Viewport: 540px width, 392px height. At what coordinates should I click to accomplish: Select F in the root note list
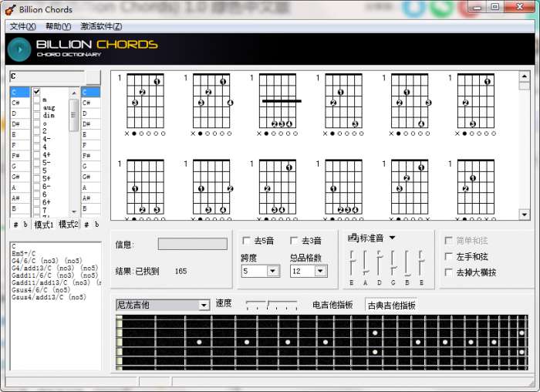[20, 145]
